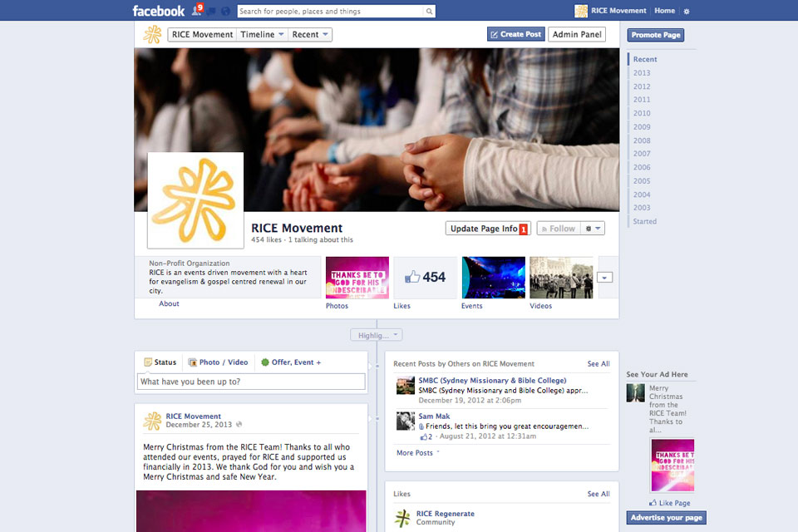Click RICE Regenerate green logo icon
The height and width of the screenshot is (532, 798).
pos(402,518)
